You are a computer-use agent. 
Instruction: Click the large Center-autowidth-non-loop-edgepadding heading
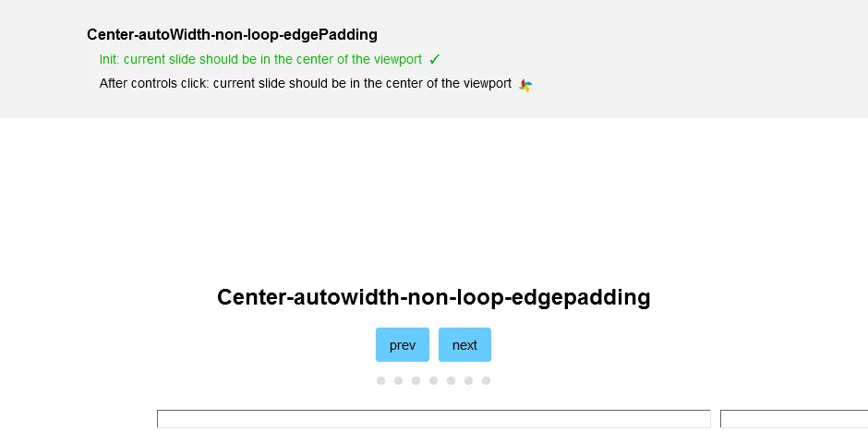(433, 297)
